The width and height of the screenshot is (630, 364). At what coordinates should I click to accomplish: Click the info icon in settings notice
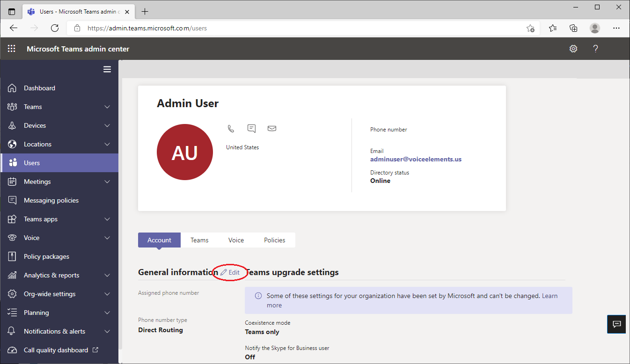click(258, 296)
